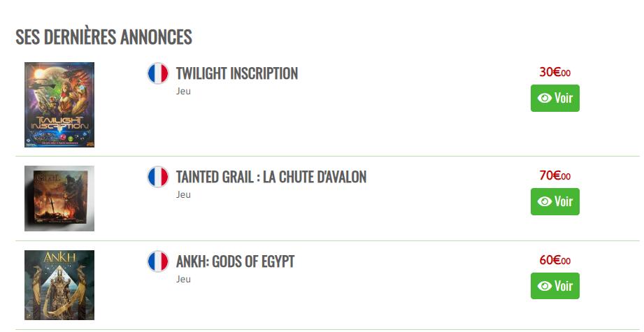644x332 pixels.
Task: Open the Ankh box cover thumbnail
Action: point(59,285)
